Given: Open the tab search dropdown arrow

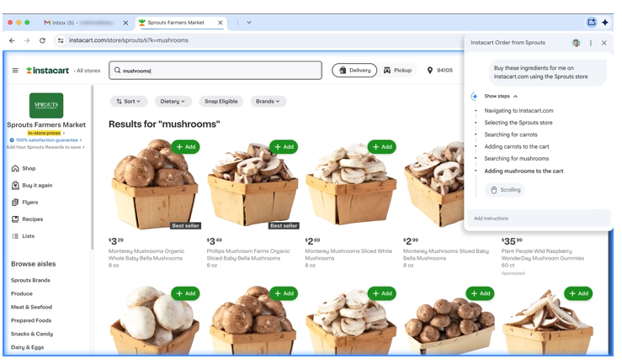Looking at the screenshot, I should tap(249, 23).
